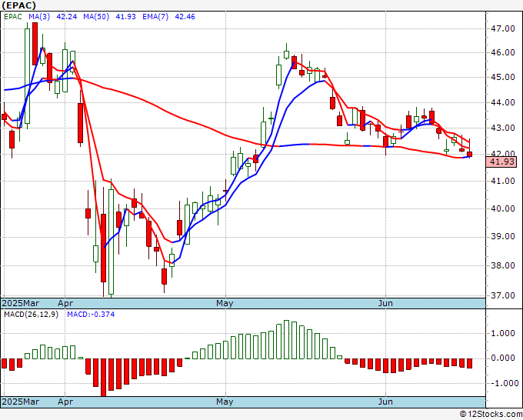Click the green EPAC legend label
The width and height of the screenshot is (523, 420).
pos(13,17)
